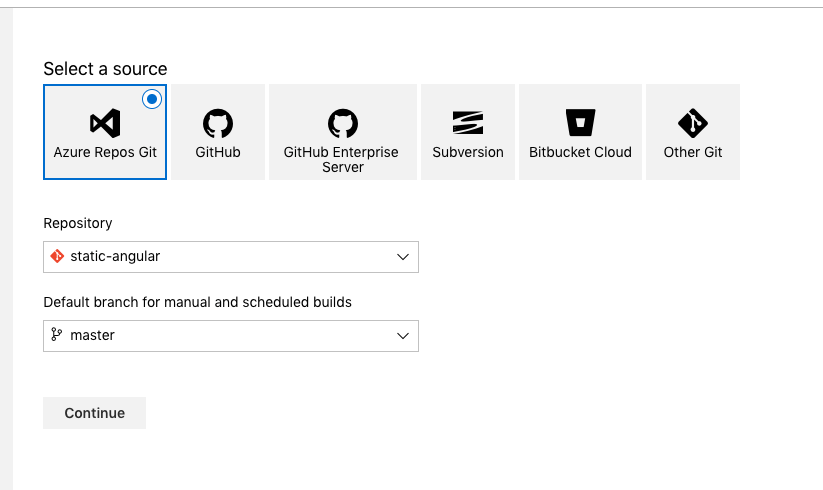Click the Other Git diamond icon
Image resolution: width=823 pixels, height=490 pixels.
tap(692, 123)
